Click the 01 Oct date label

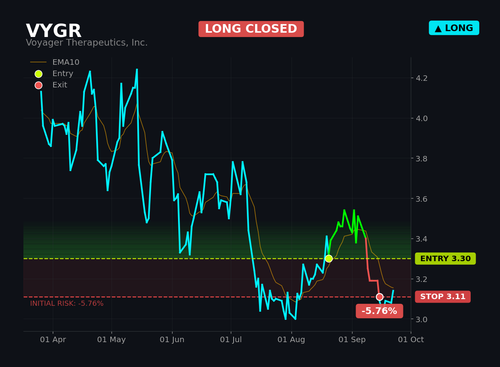(x=411, y=340)
